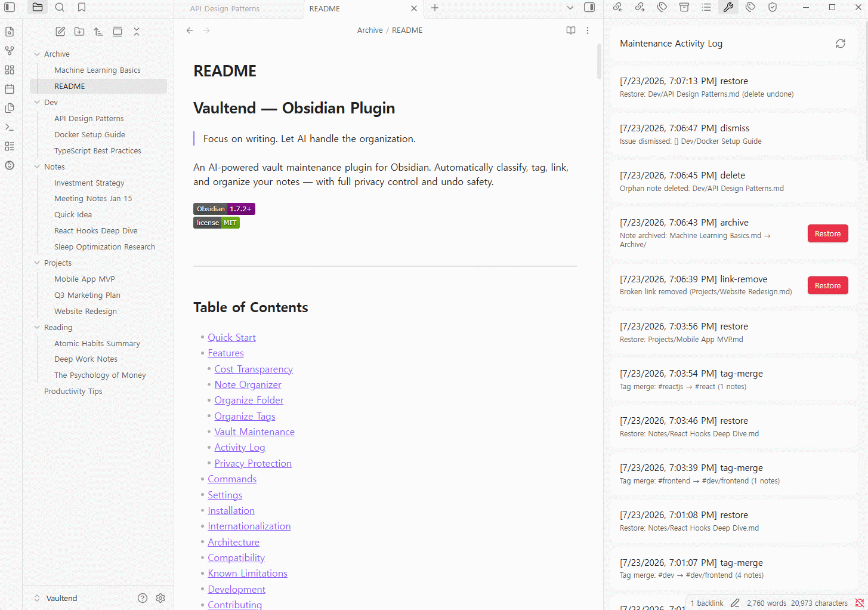This screenshot has height=610, width=868.
Task: Create a new note in explorer
Action: click(x=60, y=32)
